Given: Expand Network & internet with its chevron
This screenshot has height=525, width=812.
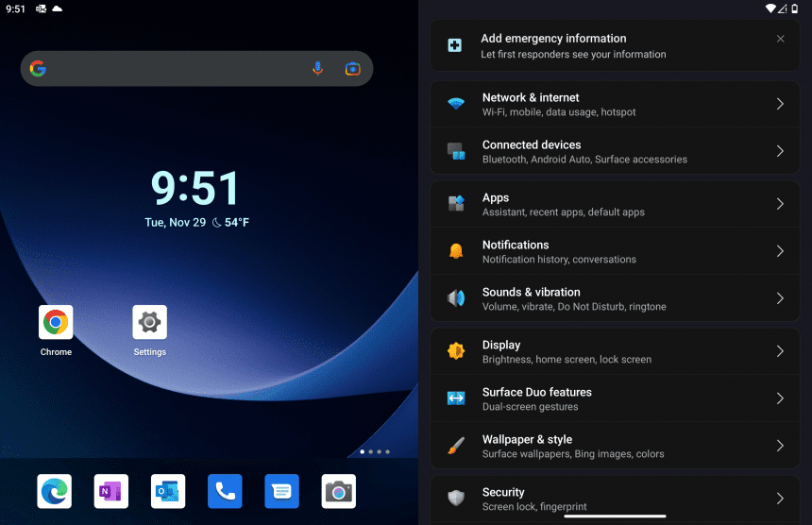Looking at the screenshot, I should (x=780, y=104).
